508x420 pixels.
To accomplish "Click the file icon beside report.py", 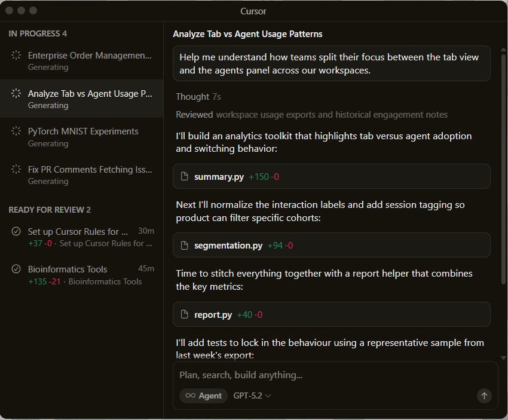I will coord(185,315).
